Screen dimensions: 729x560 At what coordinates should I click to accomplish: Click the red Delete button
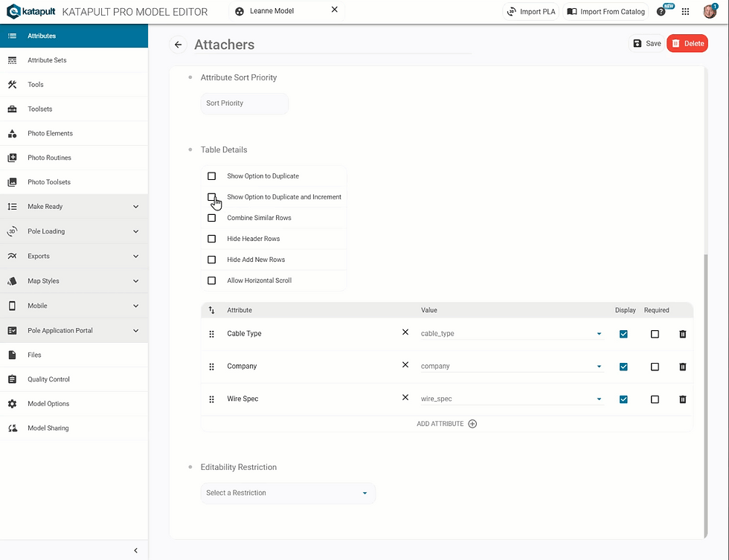pyautogui.click(x=687, y=44)
